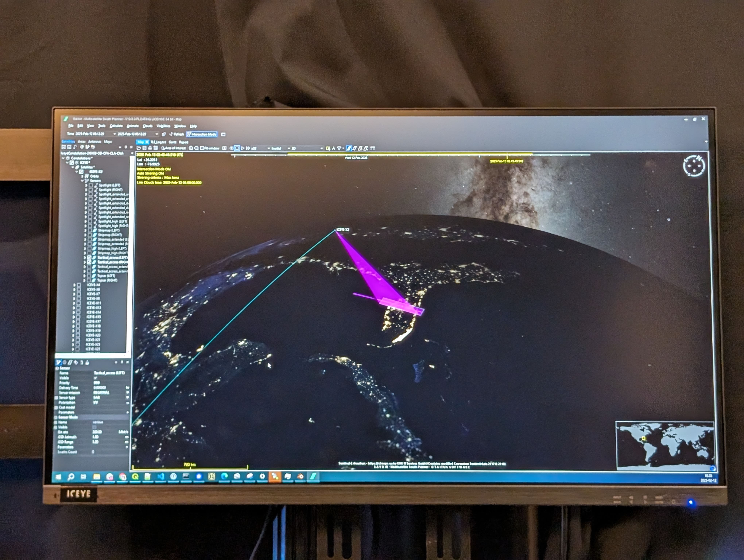
Task: Open the Gantt tab
Action: [173, 142]
